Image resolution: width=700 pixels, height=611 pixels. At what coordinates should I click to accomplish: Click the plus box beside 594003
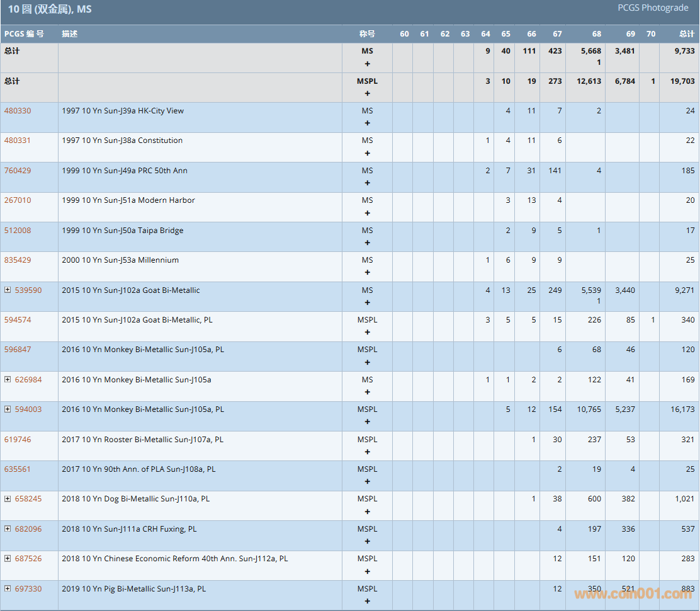(8, 409)
